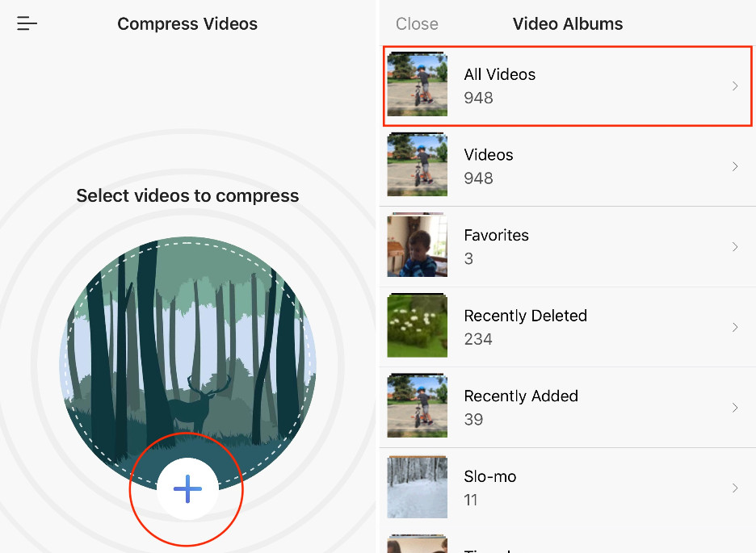Tap the blue plus add videos button
The height and width of the screenshot is (553, 756).
pyautogui.click(x=187, y=488)
